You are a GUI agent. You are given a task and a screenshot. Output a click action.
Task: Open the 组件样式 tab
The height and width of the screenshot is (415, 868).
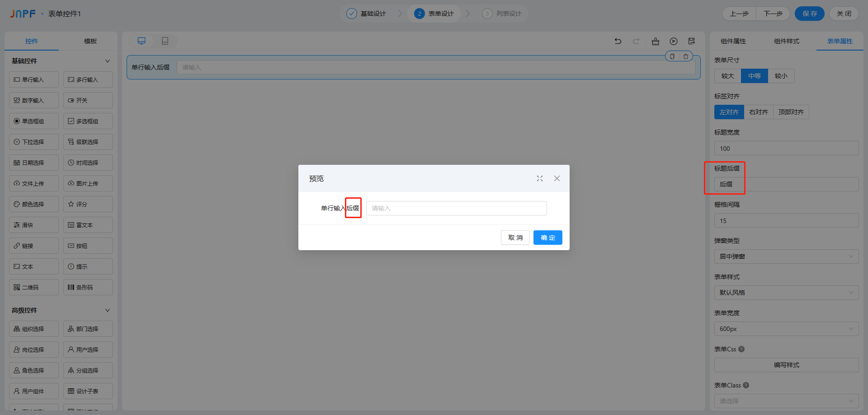[787, 41]
